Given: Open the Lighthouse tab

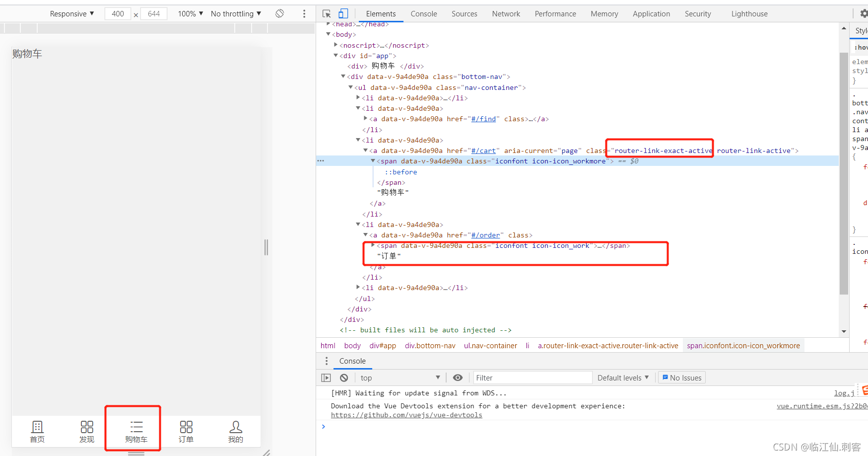Looking at the screenshot, I should coord(749,14).
